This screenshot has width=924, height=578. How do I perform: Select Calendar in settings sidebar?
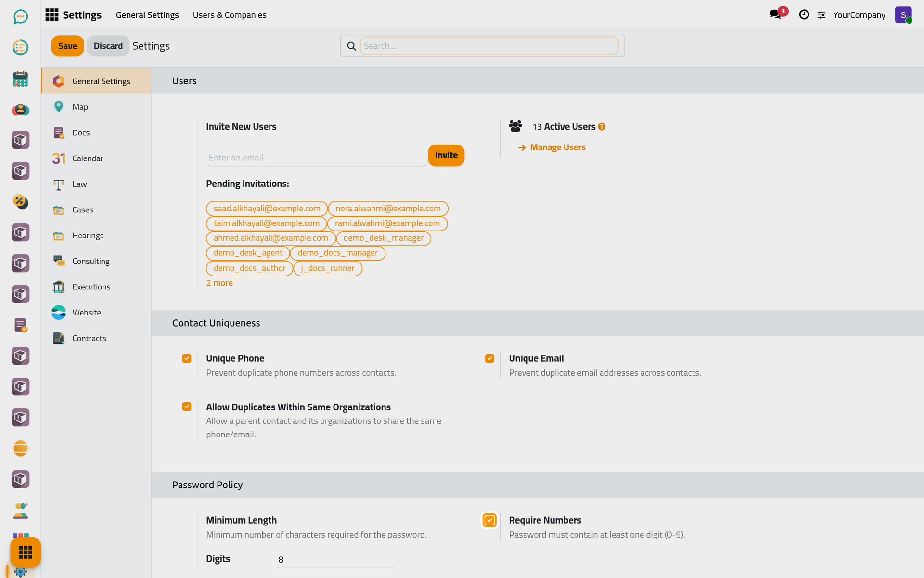(x=96, y=158)
